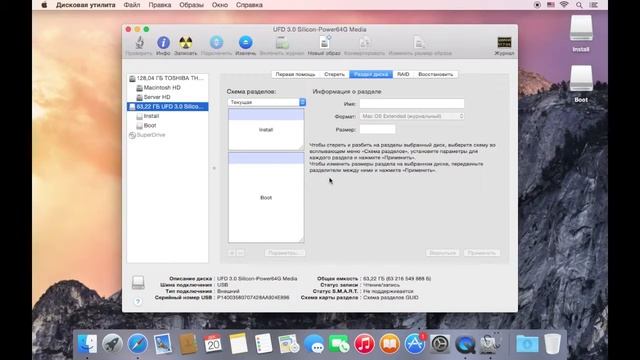Open the Справка menu

pos(249,5)
